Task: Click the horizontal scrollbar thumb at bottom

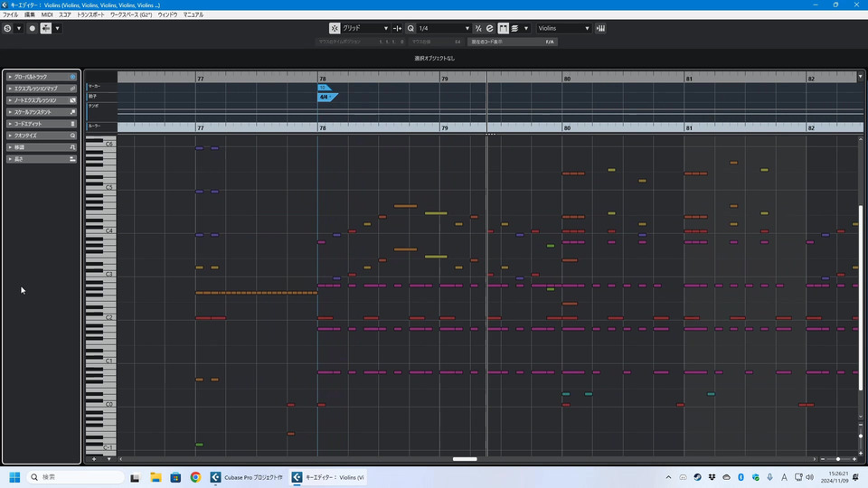Action: [465, 459]
